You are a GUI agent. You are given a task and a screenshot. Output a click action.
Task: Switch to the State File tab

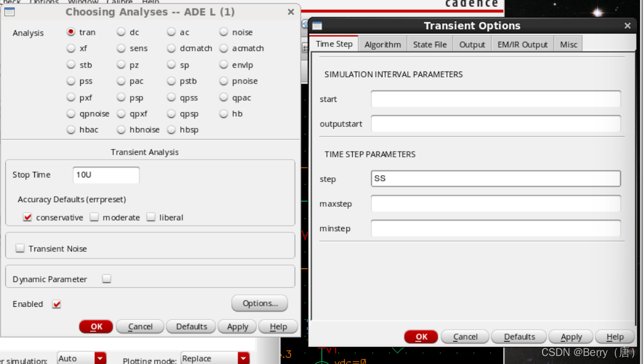point(429,43)
